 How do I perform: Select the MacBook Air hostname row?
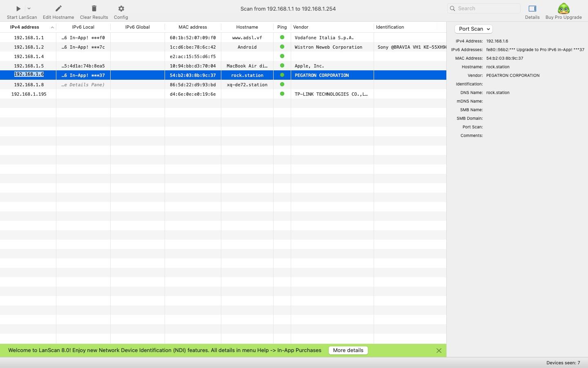pos(247,66)
